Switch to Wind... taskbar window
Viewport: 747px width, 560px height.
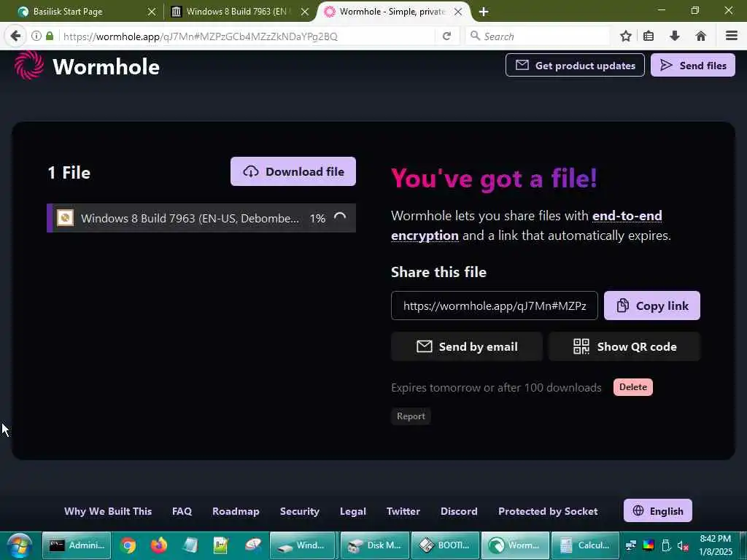303,545
